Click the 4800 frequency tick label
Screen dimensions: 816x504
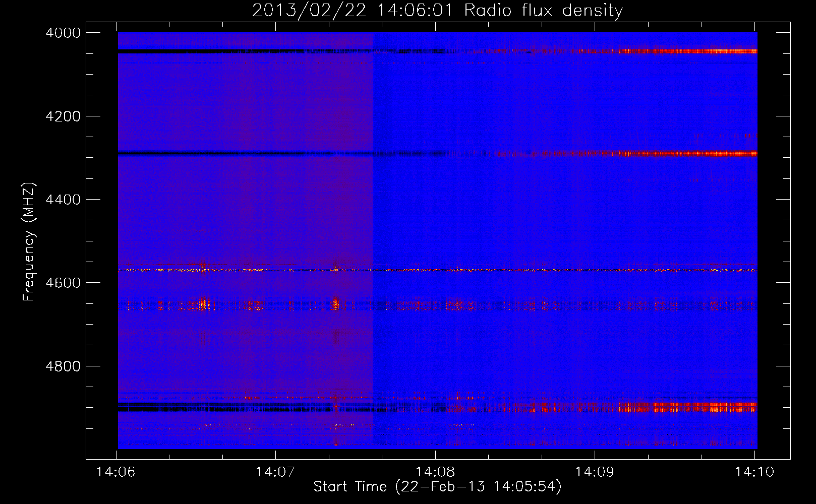pyautogui.click(x=63, y=366)
